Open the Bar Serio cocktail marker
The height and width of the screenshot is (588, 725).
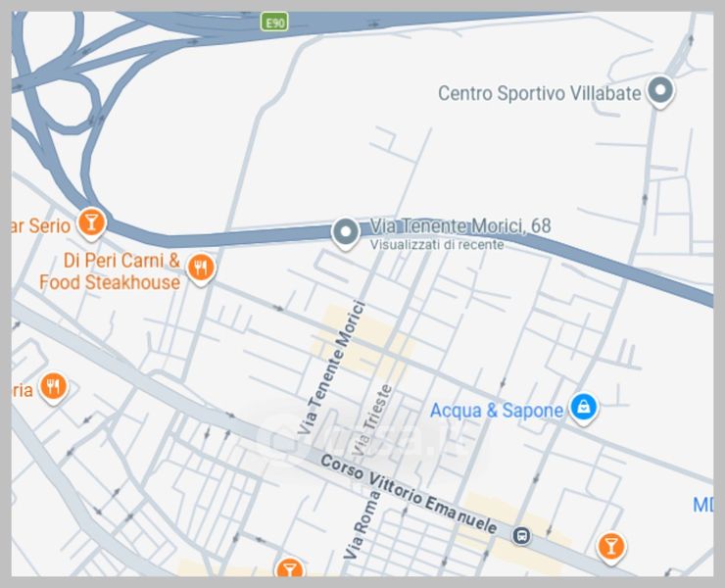click(91, 223)
